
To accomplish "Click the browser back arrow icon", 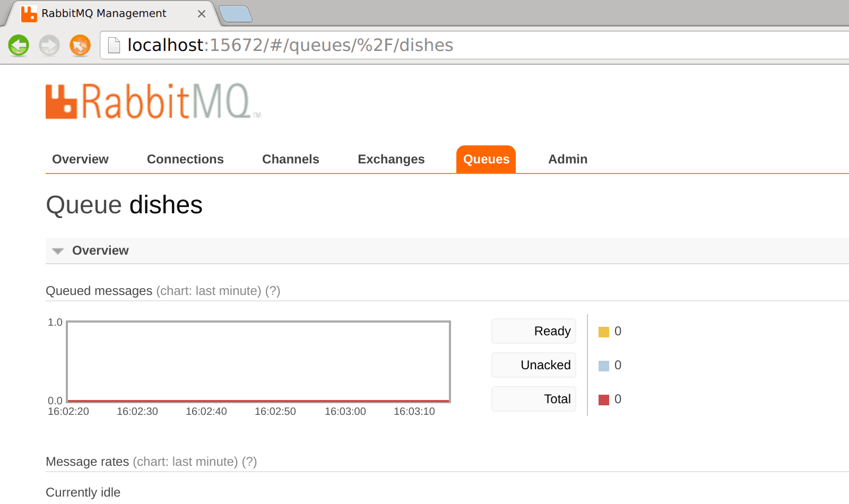I will 19,45.
